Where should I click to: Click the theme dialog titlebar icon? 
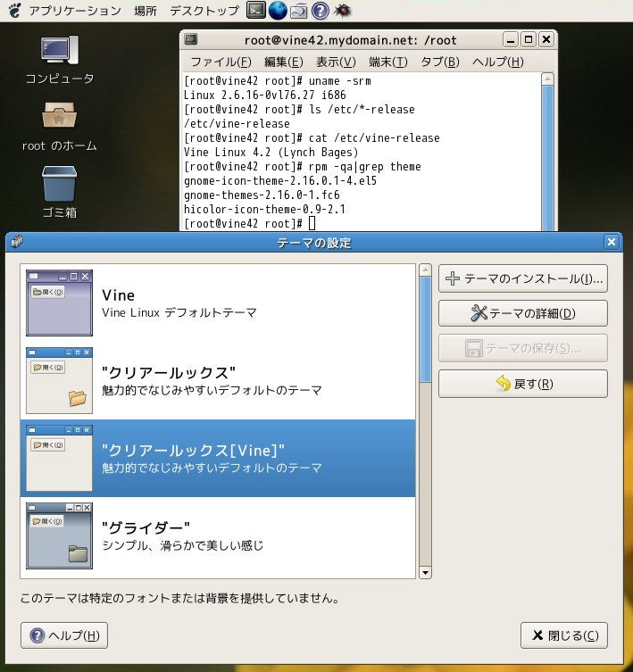[x=17, y=242]
